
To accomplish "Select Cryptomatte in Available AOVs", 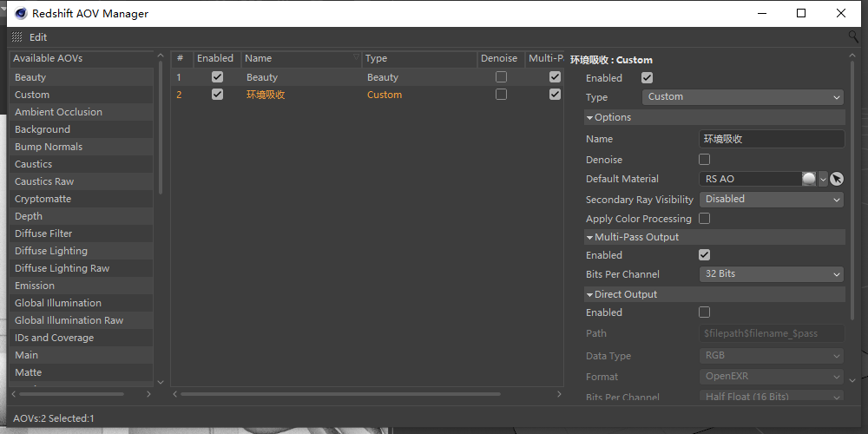I will [82, 199].
